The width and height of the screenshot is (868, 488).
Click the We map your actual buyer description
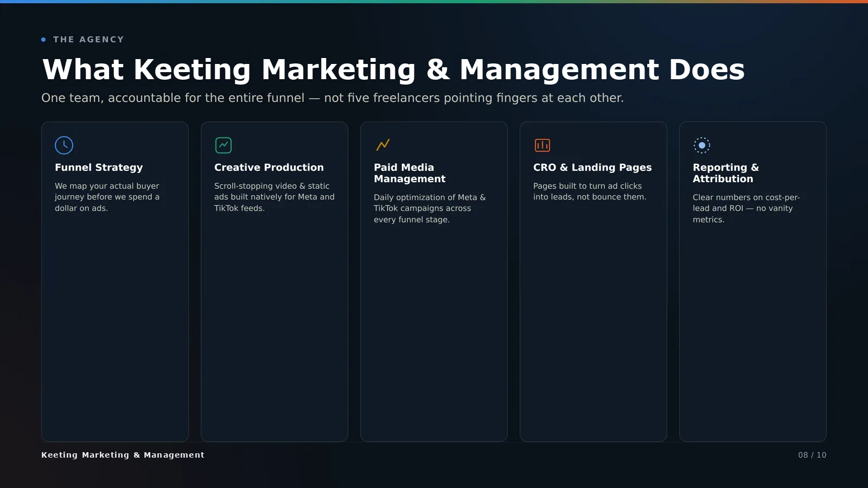107,197
